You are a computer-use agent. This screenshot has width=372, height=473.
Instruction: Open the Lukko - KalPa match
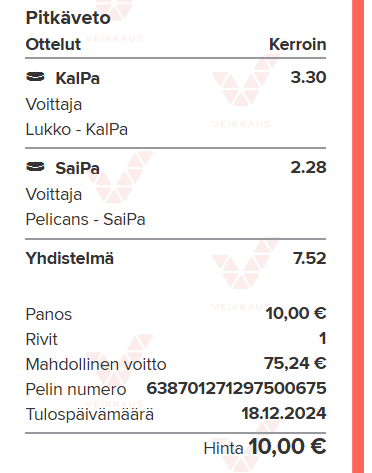77,129
